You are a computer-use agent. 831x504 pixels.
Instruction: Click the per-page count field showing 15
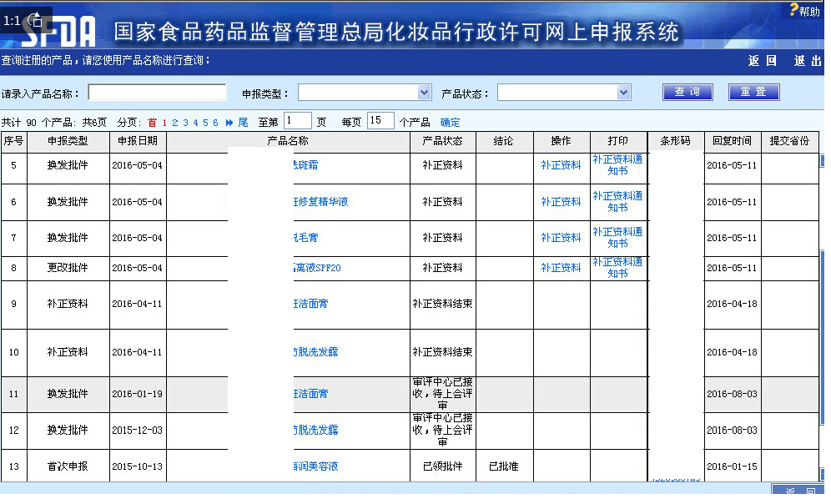pos(380,121)
